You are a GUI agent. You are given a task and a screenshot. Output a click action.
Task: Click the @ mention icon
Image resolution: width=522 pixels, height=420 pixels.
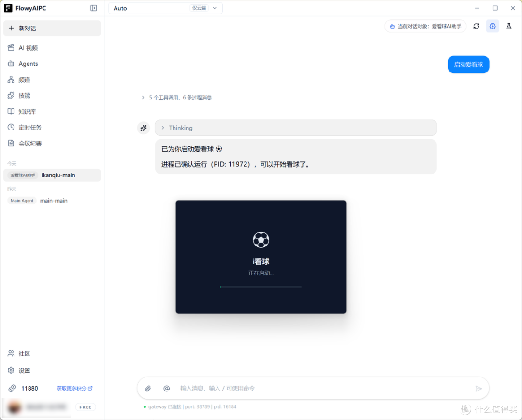point(166,389)
